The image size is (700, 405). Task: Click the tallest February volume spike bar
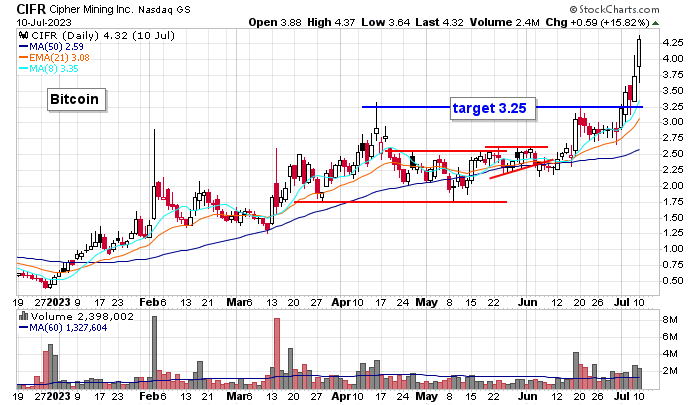click(x=154, y=352)
